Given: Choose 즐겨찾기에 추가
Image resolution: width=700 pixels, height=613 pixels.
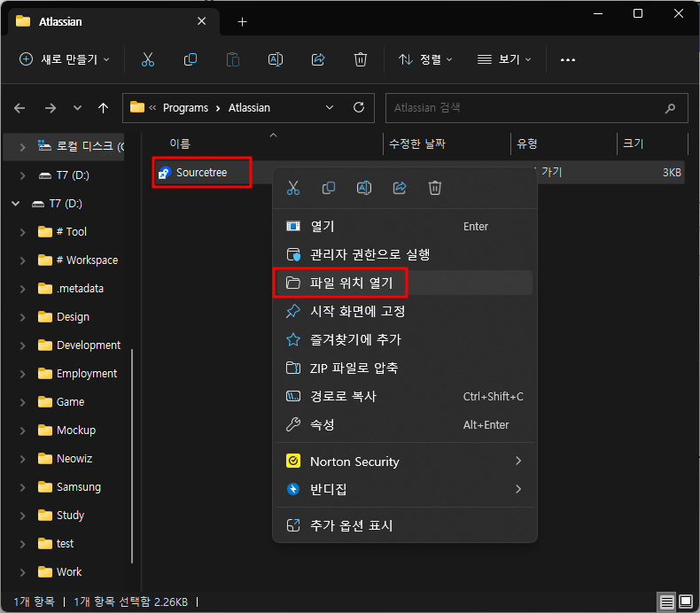Looking at the screenshot, I should pos(404,340).
